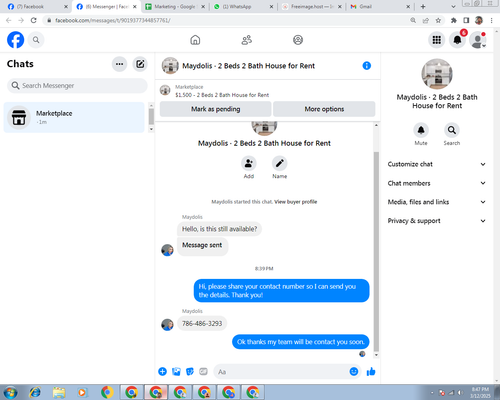Open browser extensions puzzle icon
500x400 pixels.
pos(453,20)
